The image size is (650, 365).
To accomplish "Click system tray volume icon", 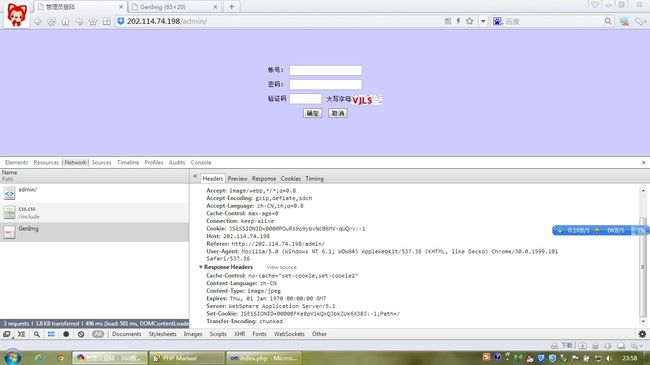I will click(x=609, y=358).
